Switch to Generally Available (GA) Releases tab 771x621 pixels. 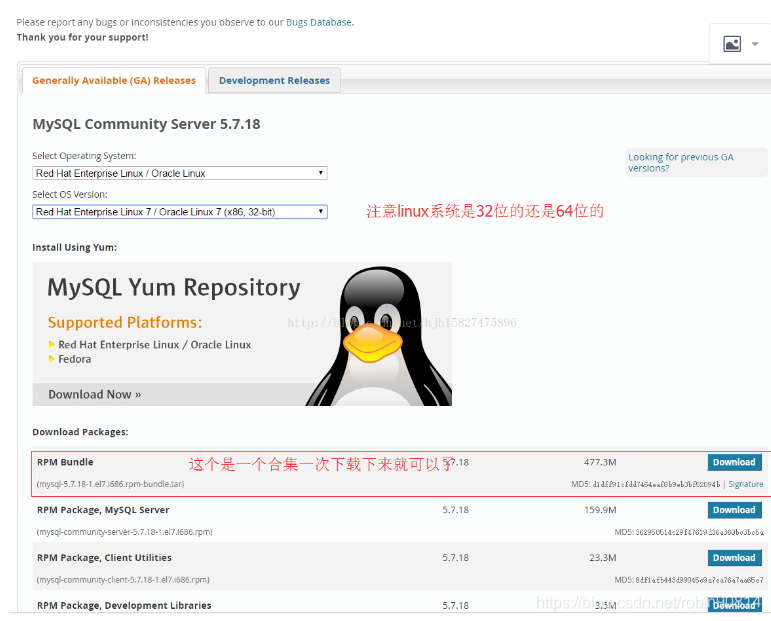[114, 80]
